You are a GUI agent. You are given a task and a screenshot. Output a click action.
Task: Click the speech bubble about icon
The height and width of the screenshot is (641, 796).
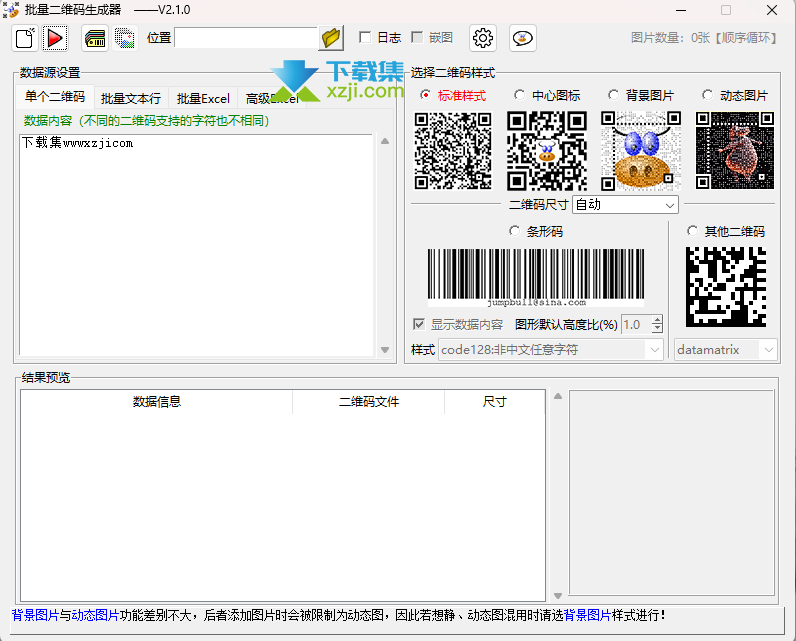(x=522, y=38)
